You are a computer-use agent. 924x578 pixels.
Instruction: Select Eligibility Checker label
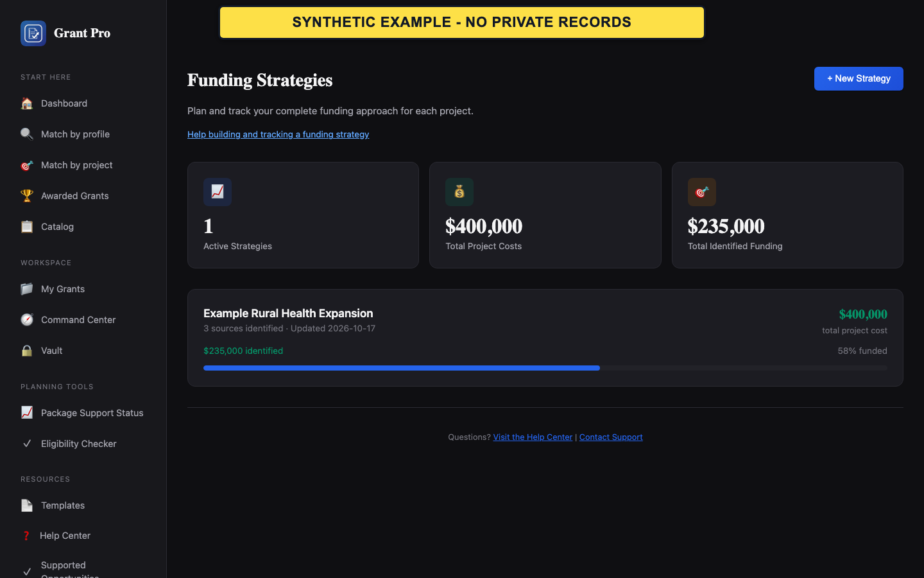[79, 444]
